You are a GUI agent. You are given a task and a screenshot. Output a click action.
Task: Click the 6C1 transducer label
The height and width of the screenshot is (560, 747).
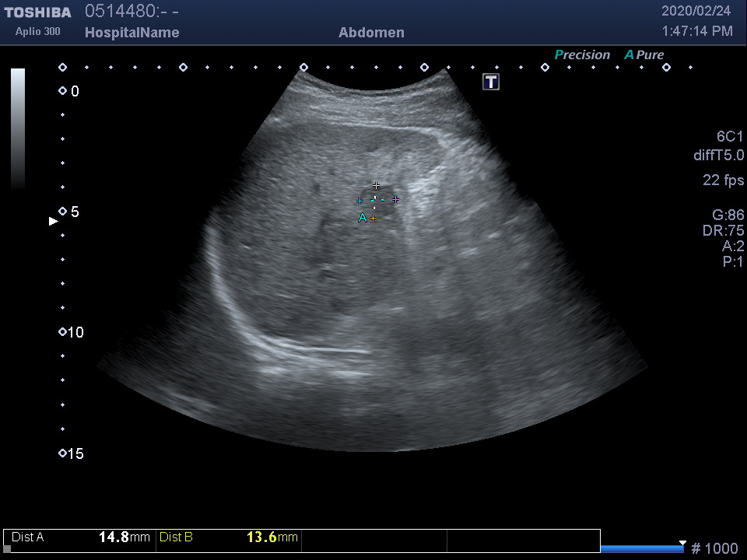(x=730, y=137)
